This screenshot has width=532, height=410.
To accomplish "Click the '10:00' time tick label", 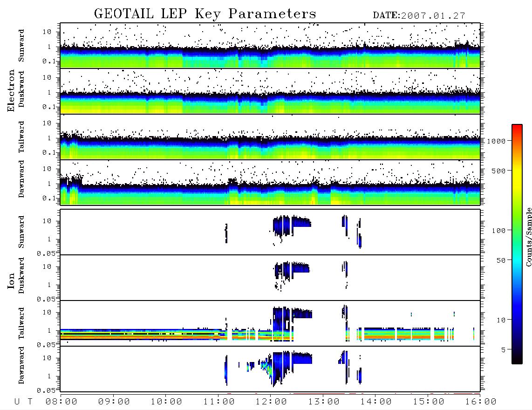I will click(x=166, y=402).
